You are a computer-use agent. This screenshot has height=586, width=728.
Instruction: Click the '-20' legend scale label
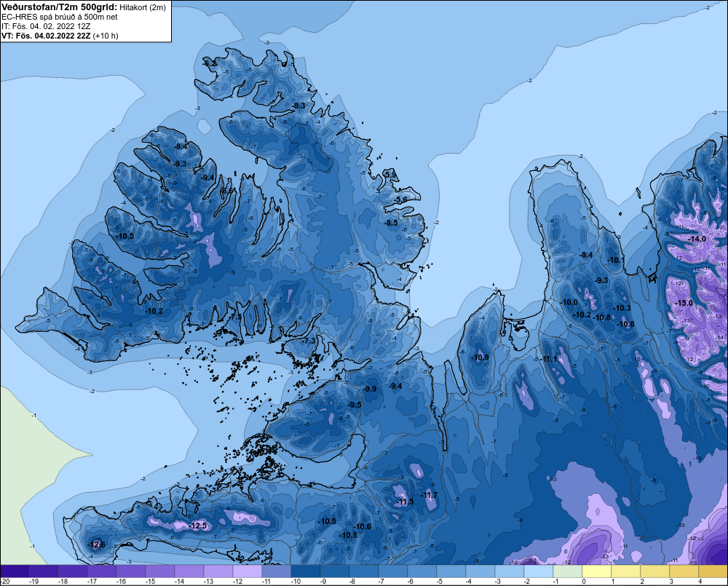(x=5, y=582)
